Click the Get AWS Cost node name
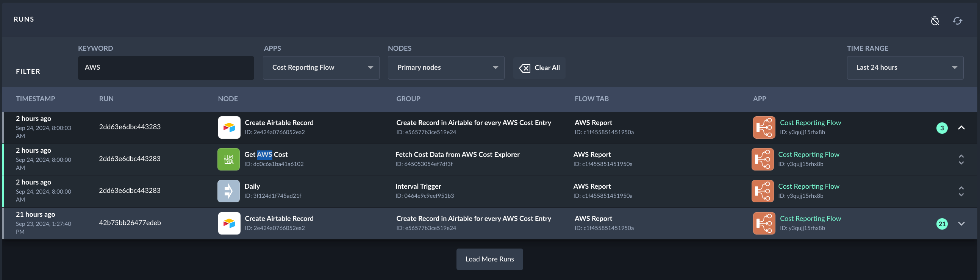Screen dimensions: 980x280 click(266, 155)
